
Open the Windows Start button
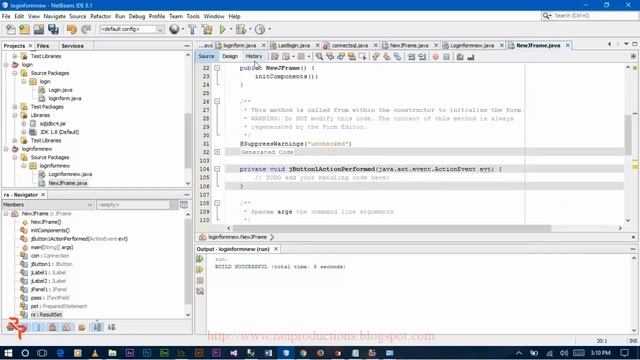(8, 353)
